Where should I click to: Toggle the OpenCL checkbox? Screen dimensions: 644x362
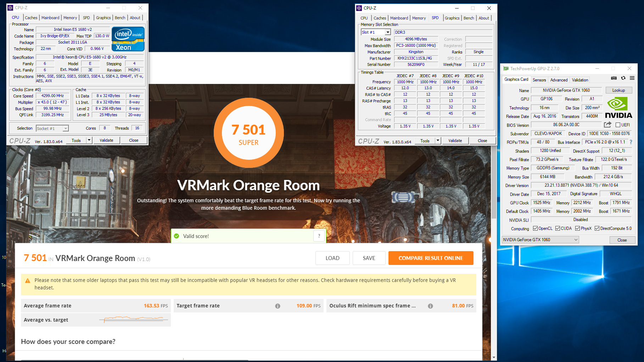tap(535, 228)
